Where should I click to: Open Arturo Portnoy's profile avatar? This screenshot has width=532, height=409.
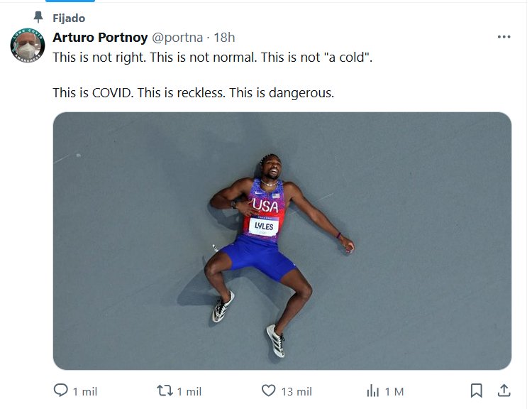point(28,48)
